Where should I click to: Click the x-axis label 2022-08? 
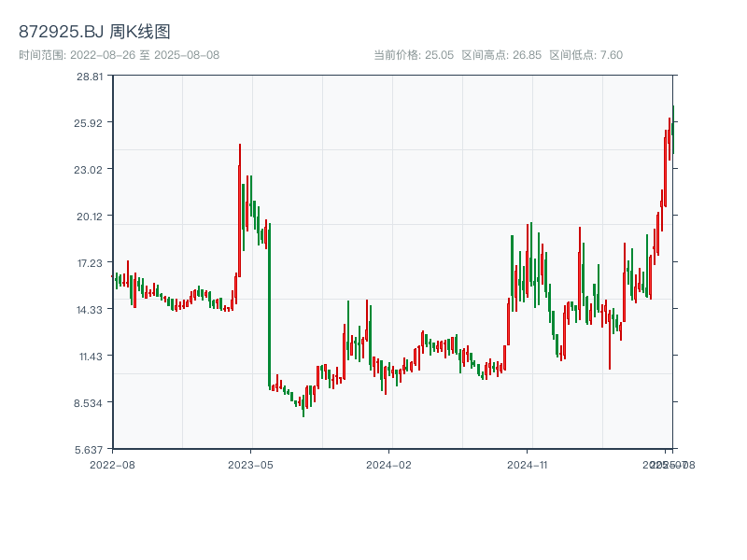coord(112,465)
